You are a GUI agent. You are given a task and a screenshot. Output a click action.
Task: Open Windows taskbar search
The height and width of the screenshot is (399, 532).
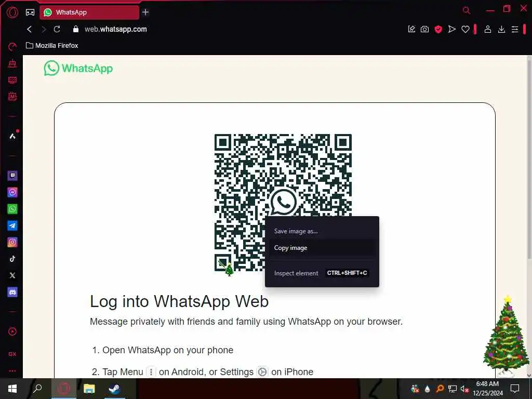(37, 389)
